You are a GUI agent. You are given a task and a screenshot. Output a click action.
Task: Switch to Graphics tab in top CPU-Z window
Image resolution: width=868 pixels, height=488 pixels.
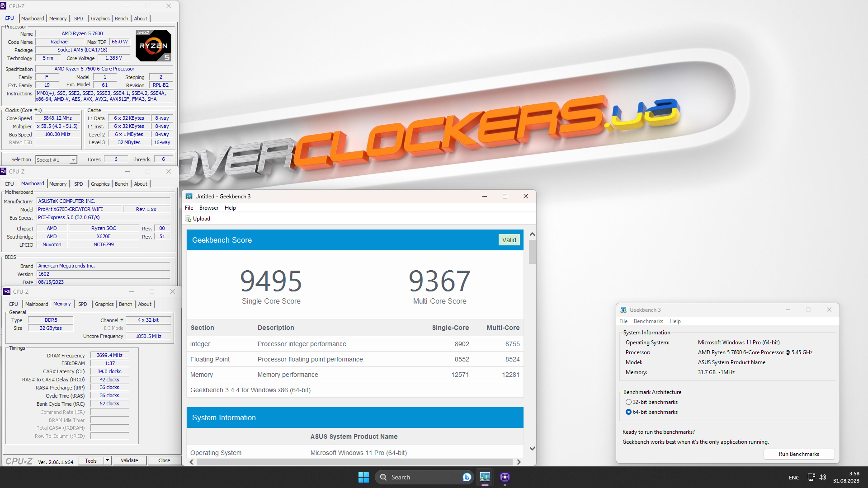pyautogui.click(x=100, y=19)
